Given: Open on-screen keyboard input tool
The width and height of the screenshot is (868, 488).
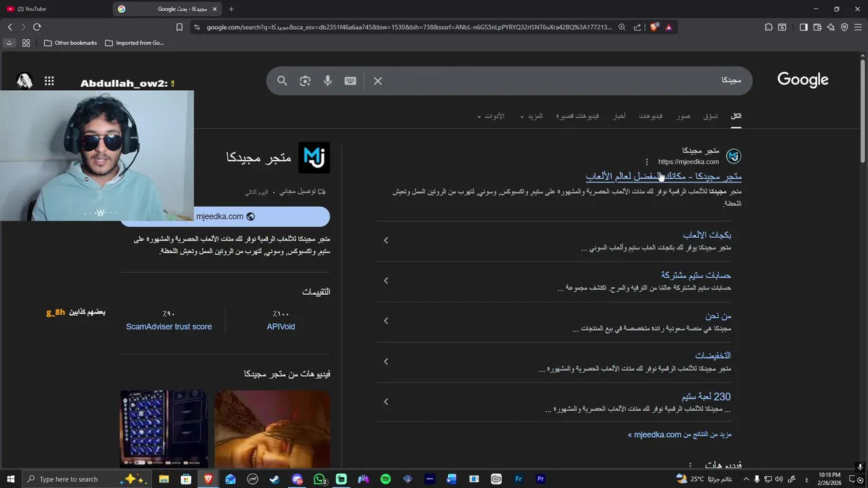Looking at the screenshot, I should tap(350, 81).
